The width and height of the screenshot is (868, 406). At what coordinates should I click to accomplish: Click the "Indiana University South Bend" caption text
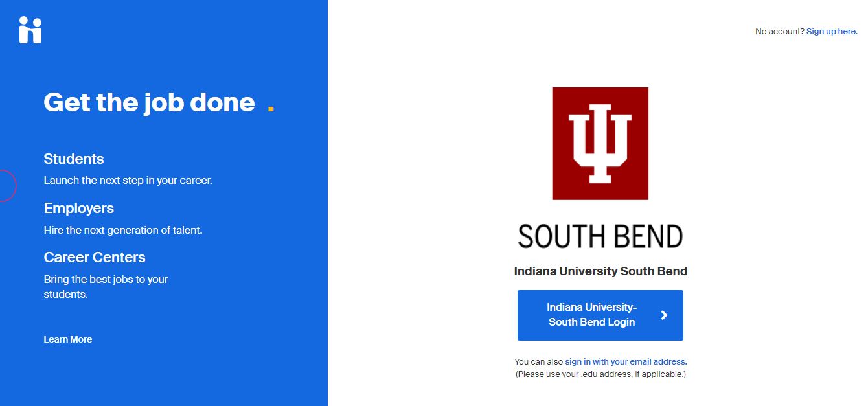[x=600, y=271]
